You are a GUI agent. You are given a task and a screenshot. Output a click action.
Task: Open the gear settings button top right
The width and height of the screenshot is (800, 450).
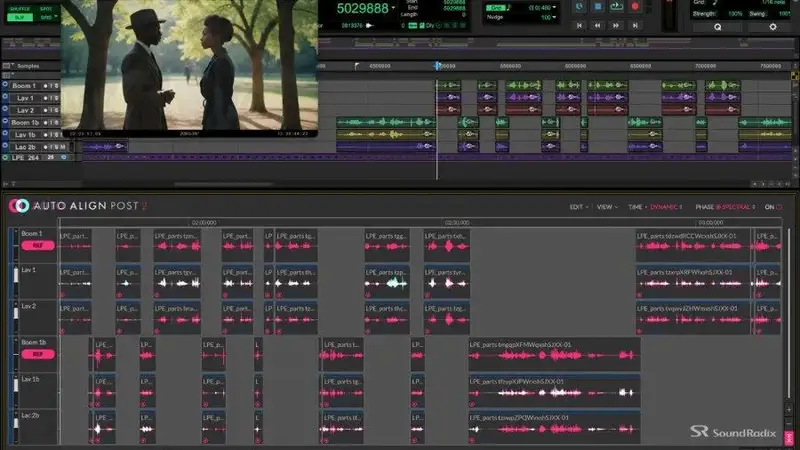pyautogui.click(x=772, y=27)
